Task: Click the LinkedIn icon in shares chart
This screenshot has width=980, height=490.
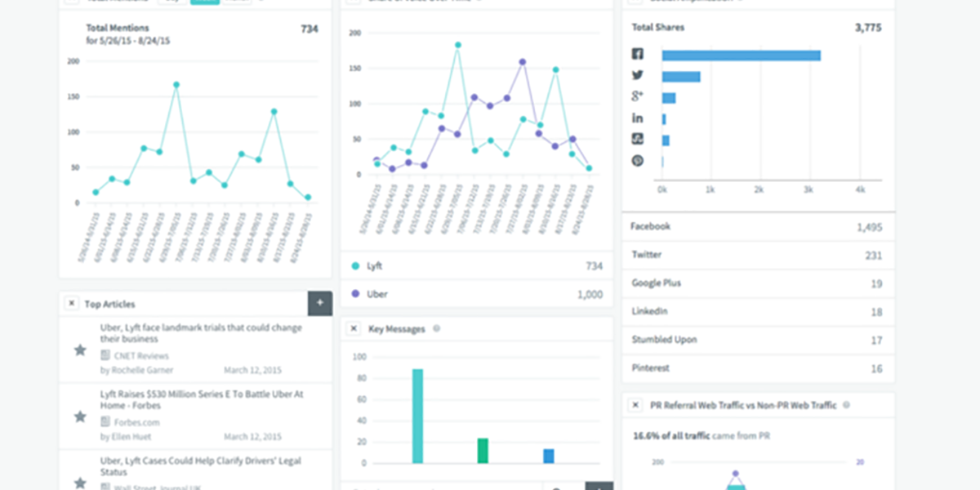Action: pos(638,118)
